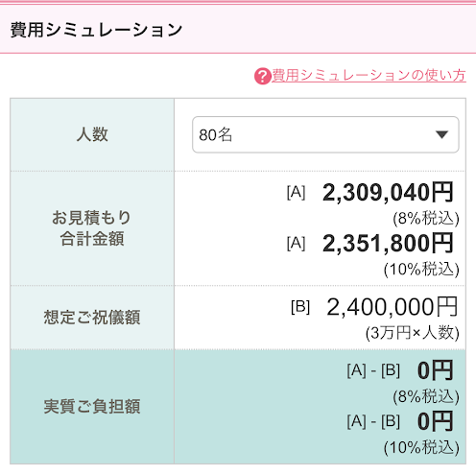Select the 費用シミュレーション section header
Viewport: 476px width, 474px height.
[x=96, y=30]
